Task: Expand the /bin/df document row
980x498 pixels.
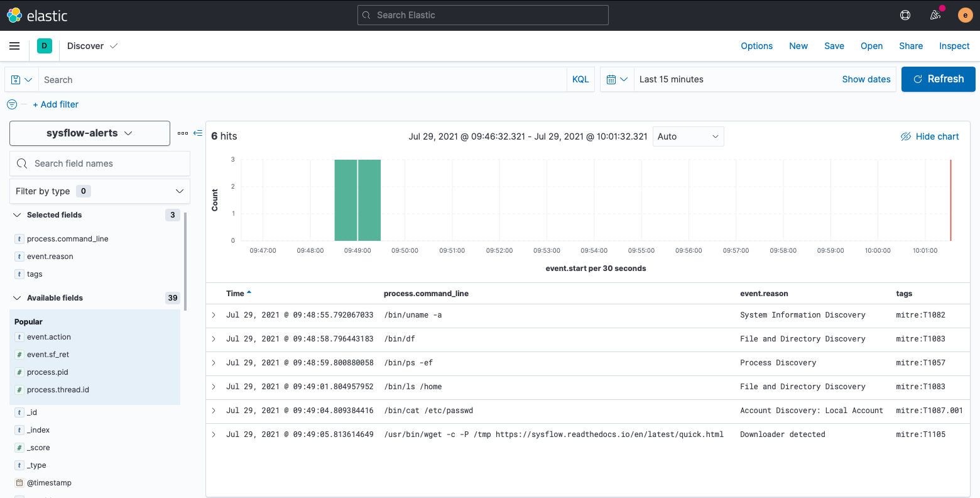Action: point(214,339)
